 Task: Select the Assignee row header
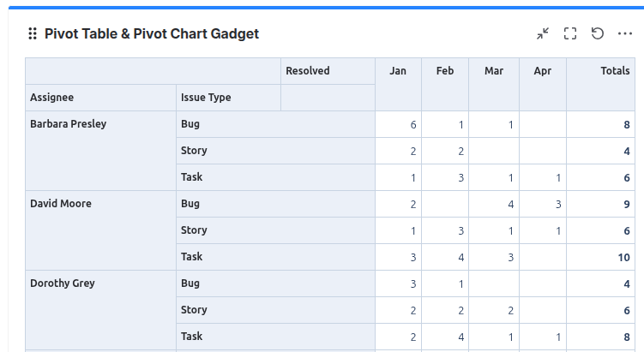pos(100,98)
